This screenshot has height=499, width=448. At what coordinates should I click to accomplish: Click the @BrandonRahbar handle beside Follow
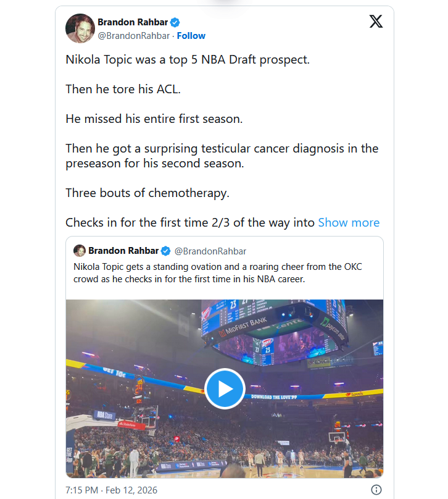(133, 36)
